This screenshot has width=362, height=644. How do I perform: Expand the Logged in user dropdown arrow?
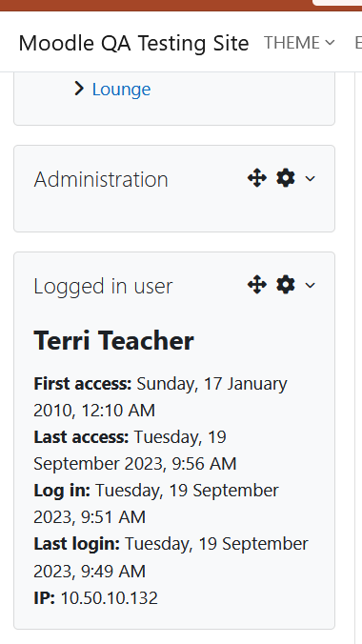point(311,285)
